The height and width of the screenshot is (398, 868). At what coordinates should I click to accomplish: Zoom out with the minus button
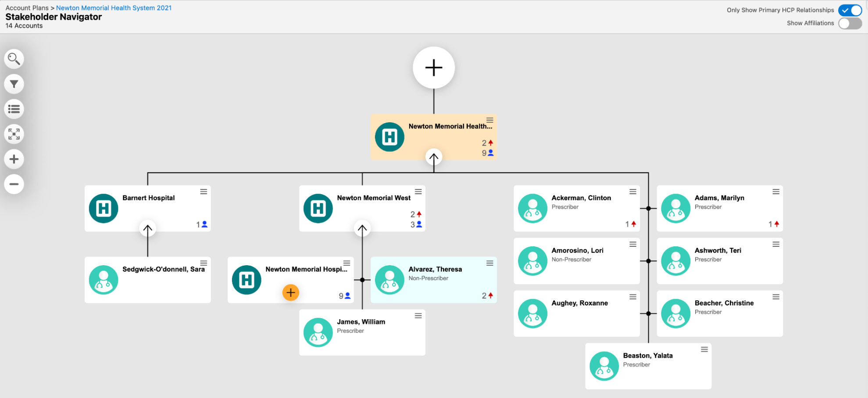tap(14, 184)
